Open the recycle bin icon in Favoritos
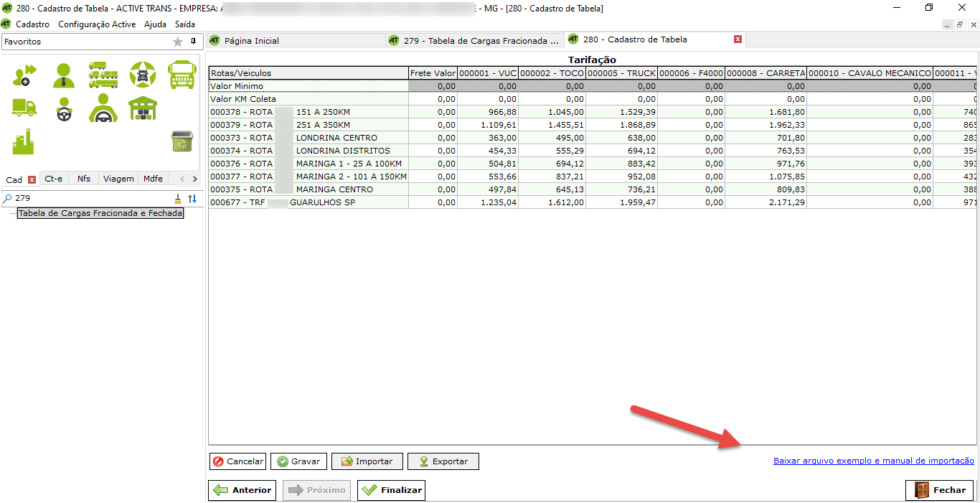980x503 pixels. point(182,141)
